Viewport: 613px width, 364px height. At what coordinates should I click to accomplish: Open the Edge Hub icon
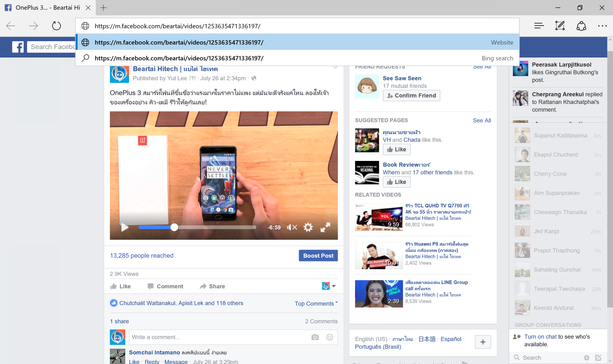(539, 26)
